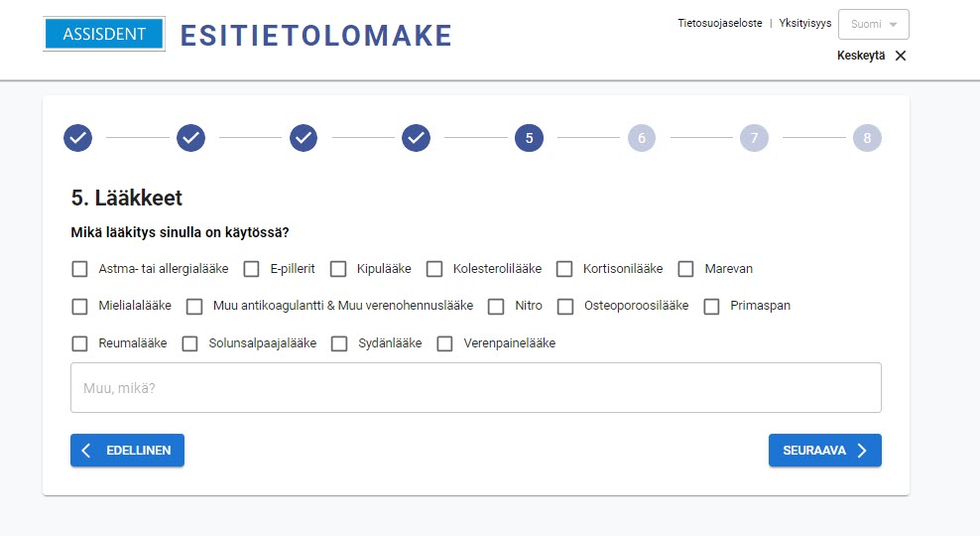Click the 5. Lääkkeet heading
The height and width of the screenshot is (536, 980).
tap(126, 199)
